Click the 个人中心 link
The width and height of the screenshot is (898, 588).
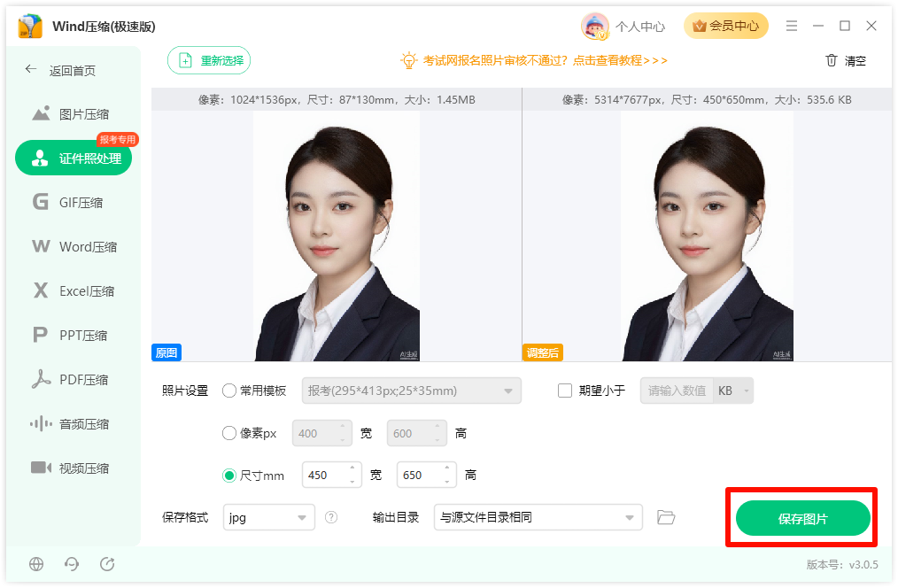(639, 27)
